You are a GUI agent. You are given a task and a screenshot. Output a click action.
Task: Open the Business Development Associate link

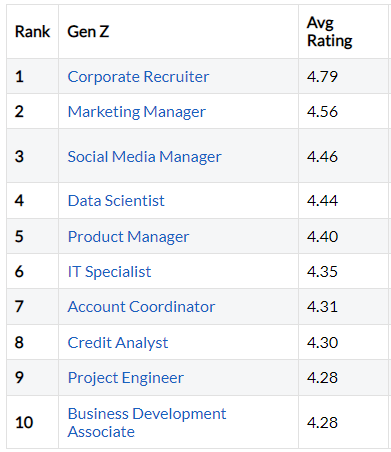click(147, 423)
